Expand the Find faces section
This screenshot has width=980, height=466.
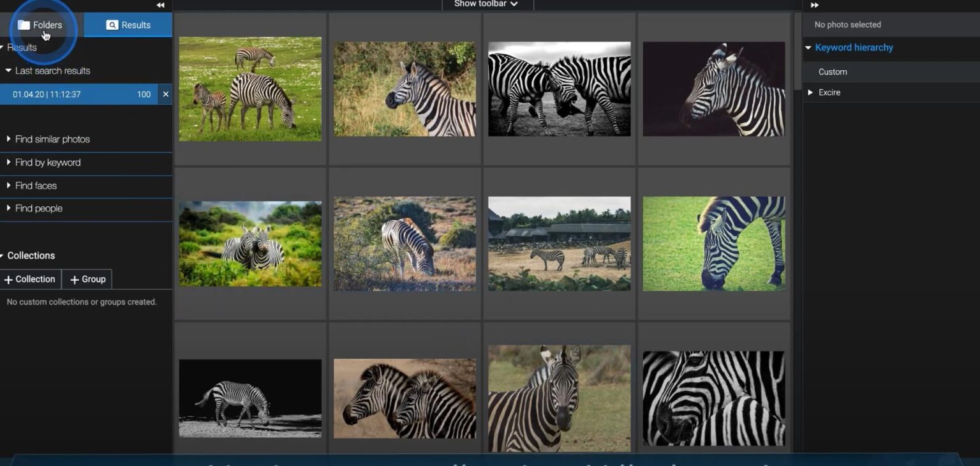point(9,186)
